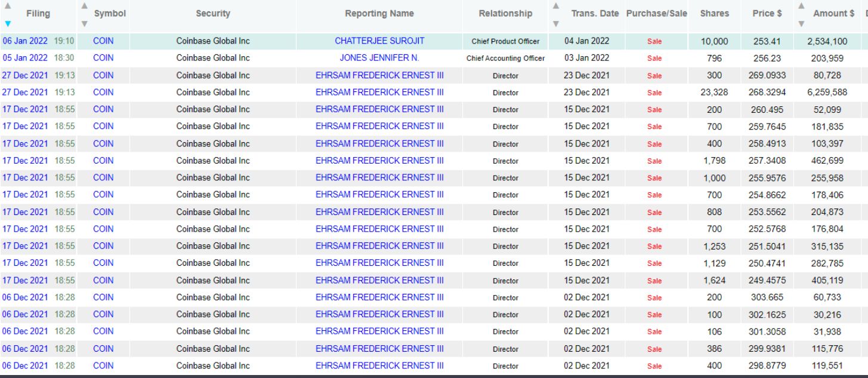Viewport: 868px width, 378px height.
Task: Sort Filing column descending with cyan down arrow
Action: [x=8, y=24]
